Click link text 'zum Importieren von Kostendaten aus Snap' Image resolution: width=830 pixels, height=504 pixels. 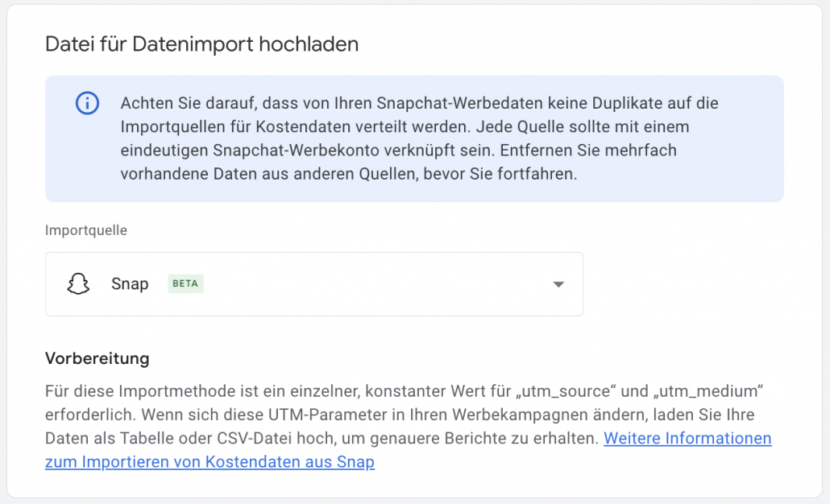pos(210,462)
